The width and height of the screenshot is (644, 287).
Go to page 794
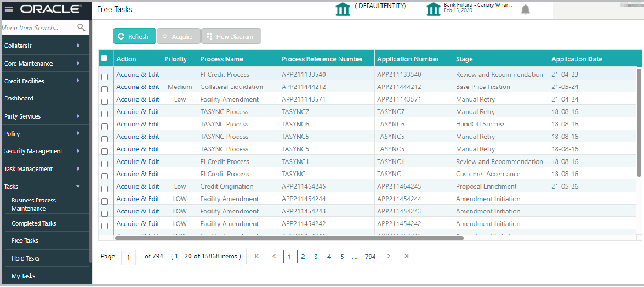[370, 256]
